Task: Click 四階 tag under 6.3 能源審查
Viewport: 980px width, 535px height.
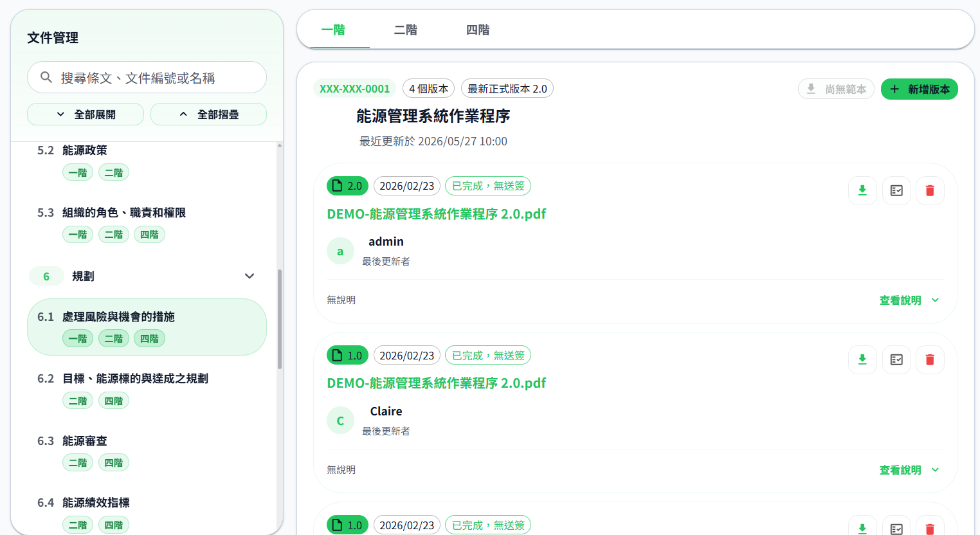Action: tap(114, 462)
